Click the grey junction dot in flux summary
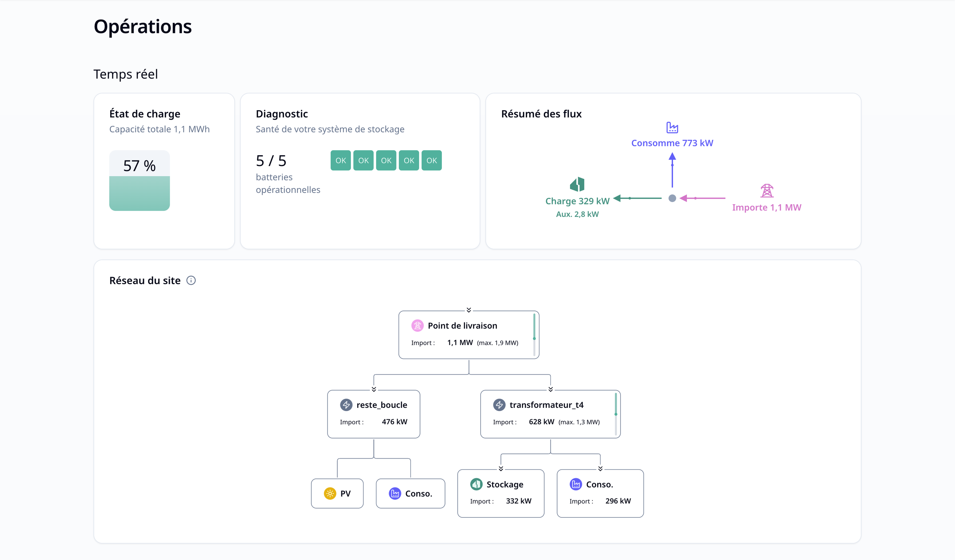The height and width of the screenshot is (560, 955). 672,198
